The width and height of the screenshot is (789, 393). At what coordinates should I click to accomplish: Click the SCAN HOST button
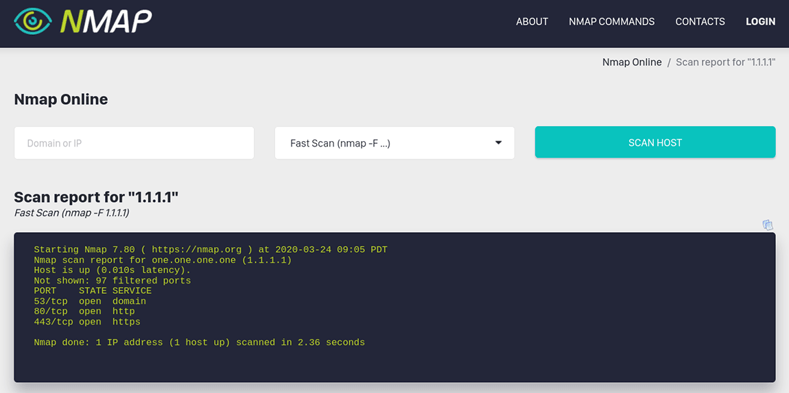[x=655, y=142]
